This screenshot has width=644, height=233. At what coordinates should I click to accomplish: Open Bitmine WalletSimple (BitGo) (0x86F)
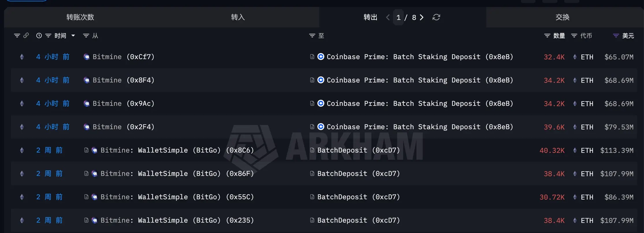point(177,174)
